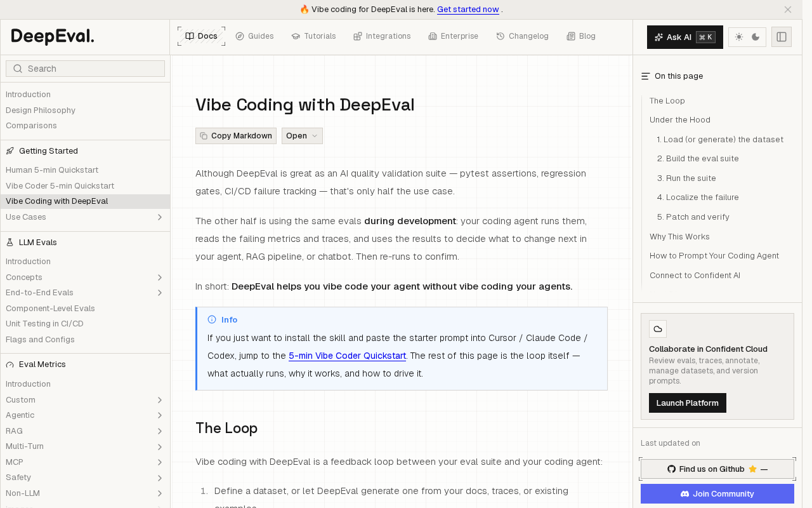This screenshot has height=508, width=812.
Task: Jump to '1. Load (or generate) the dataset'
Action: tap(720, 140)
